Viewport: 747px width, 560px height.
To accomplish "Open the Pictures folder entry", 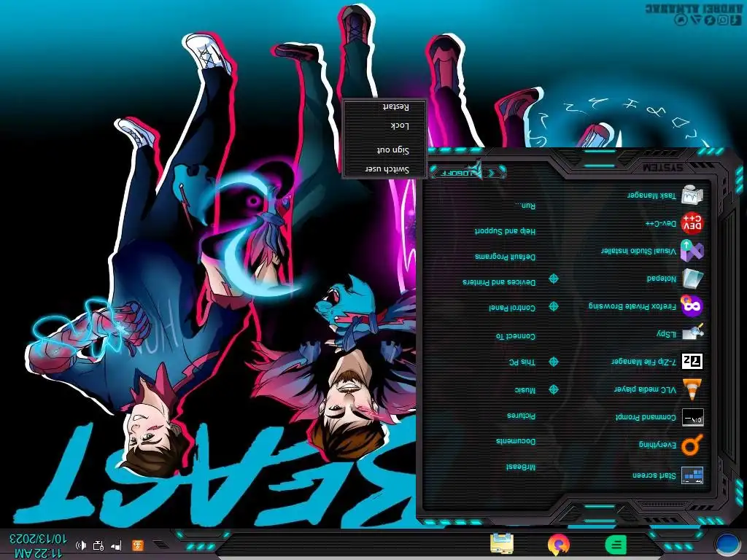I will point(521,416).
